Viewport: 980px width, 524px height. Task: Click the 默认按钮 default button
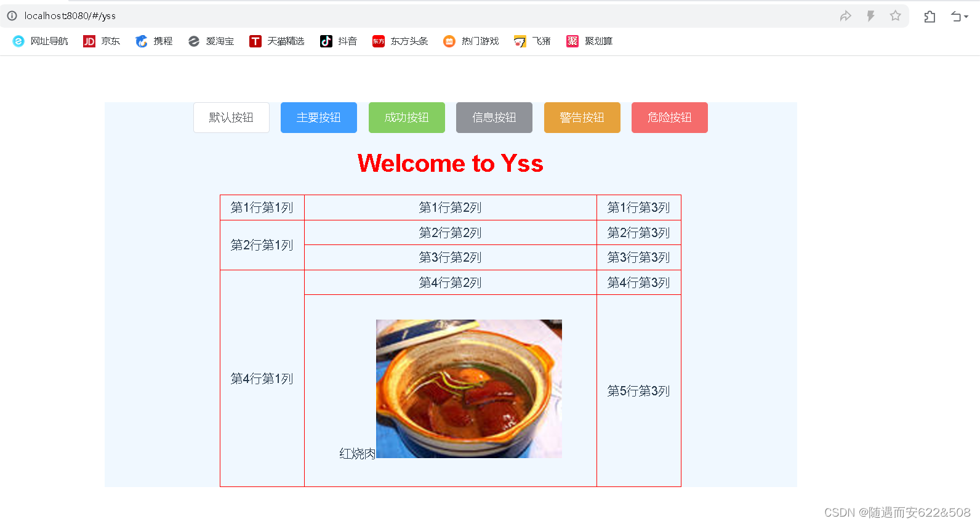tap(231, 118)
